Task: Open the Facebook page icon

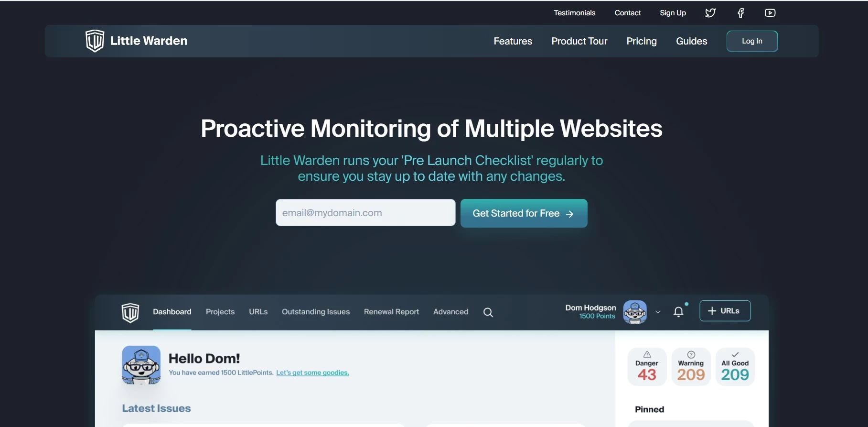Action: pos(740,13)
